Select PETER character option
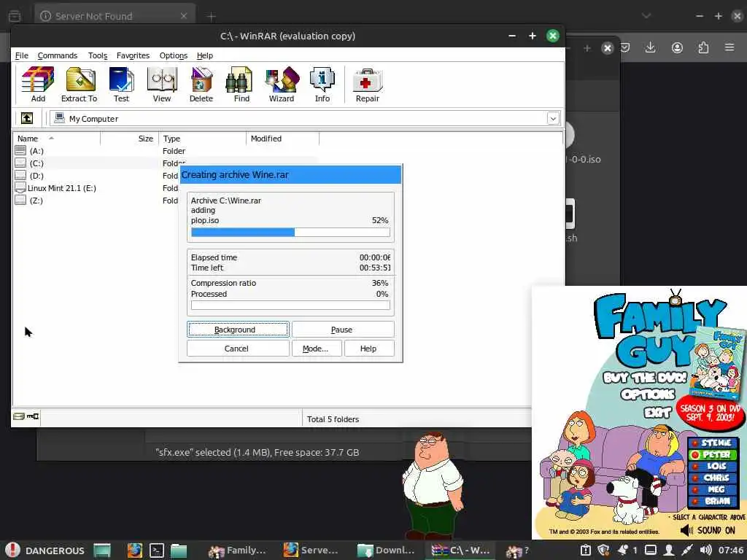747x560 pixels. pos(713,455)
